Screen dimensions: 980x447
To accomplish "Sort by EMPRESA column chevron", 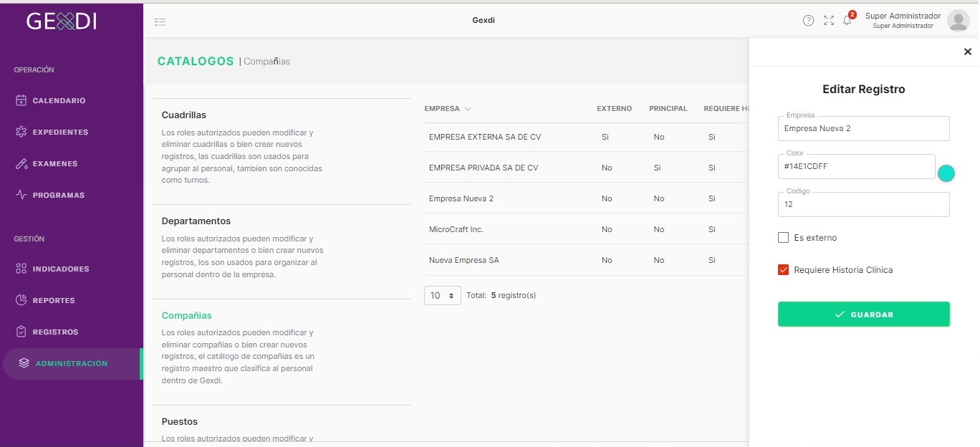I will click(468, 109).
